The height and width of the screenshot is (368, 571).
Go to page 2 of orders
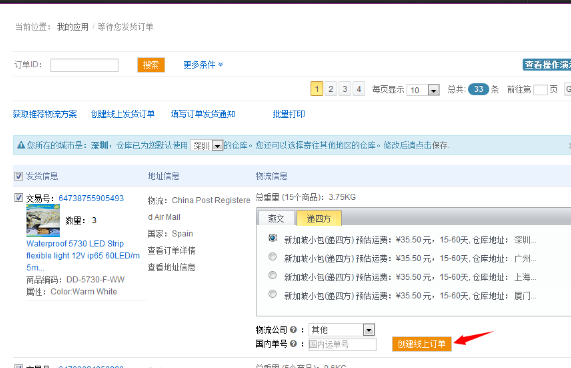[331, 89]
